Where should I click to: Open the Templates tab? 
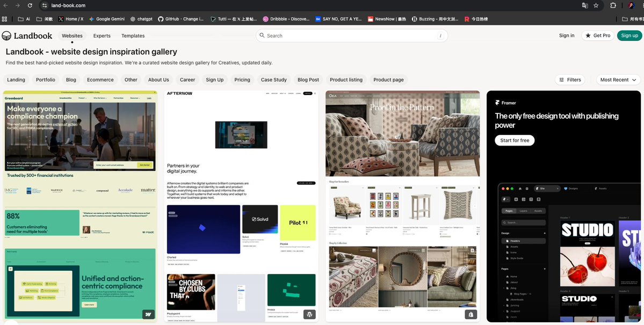tap(133, 36)
